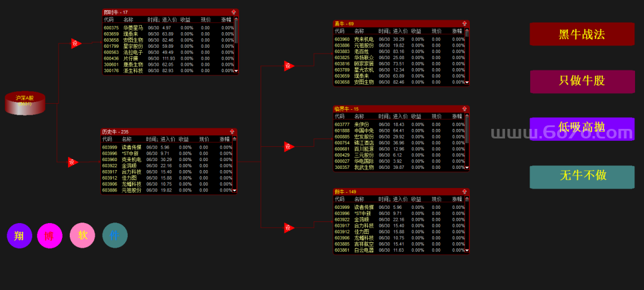Collapse the 真牛 panel with its up-arrow
644x290 pixels.
(465, 24)
